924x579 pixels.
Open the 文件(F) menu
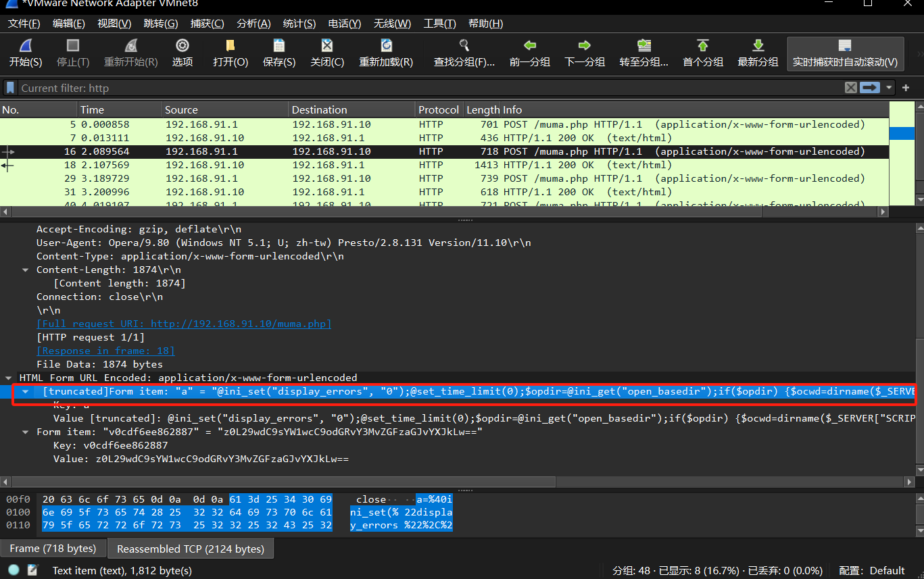24,24
